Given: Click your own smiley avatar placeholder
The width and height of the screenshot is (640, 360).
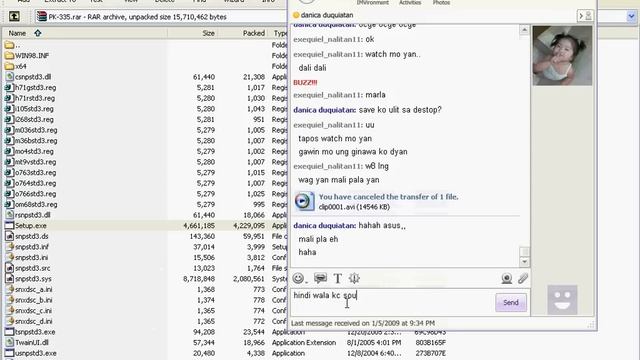Looking at the screenshot, I should point(562,300).
